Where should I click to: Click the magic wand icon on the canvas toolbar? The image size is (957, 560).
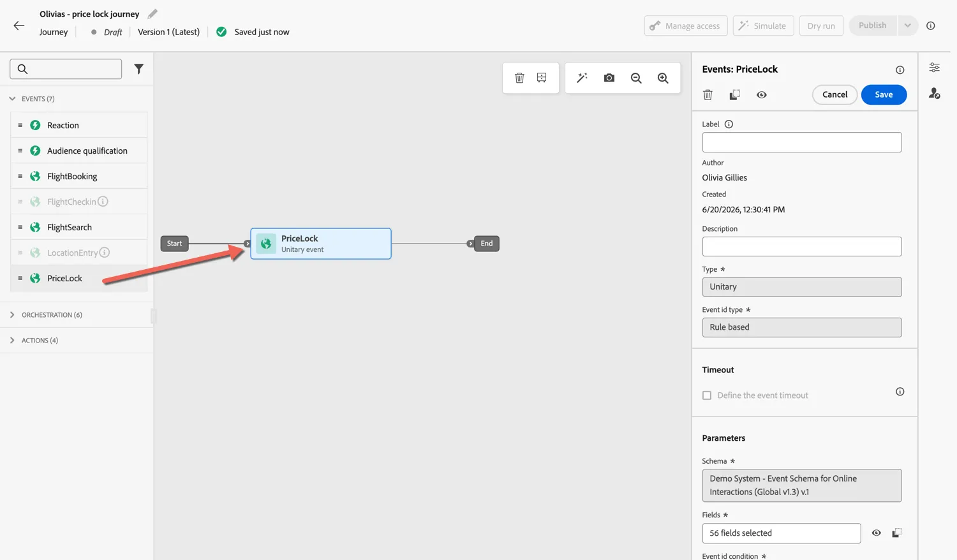point(582,78)
